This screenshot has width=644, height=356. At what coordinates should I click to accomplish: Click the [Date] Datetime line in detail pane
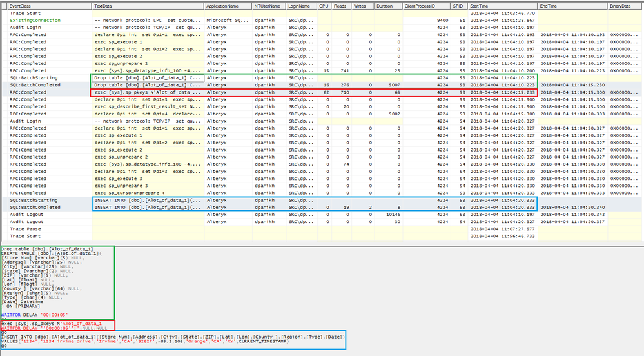(22, 302)
